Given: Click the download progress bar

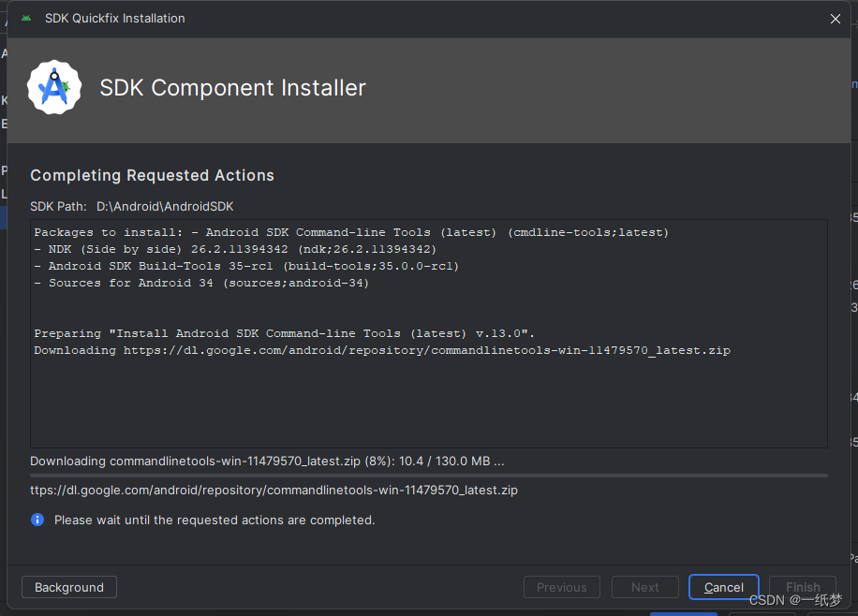Looking at the screenshot, I should (x=428, y=476).
